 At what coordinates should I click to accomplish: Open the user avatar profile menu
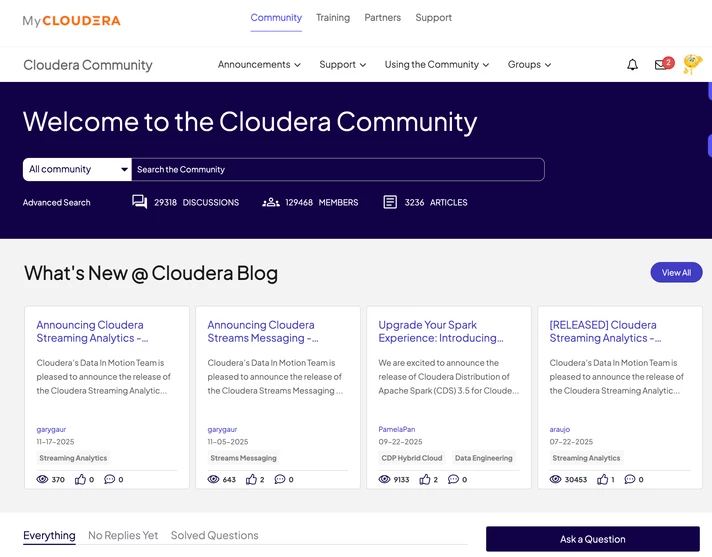(692, 64)
